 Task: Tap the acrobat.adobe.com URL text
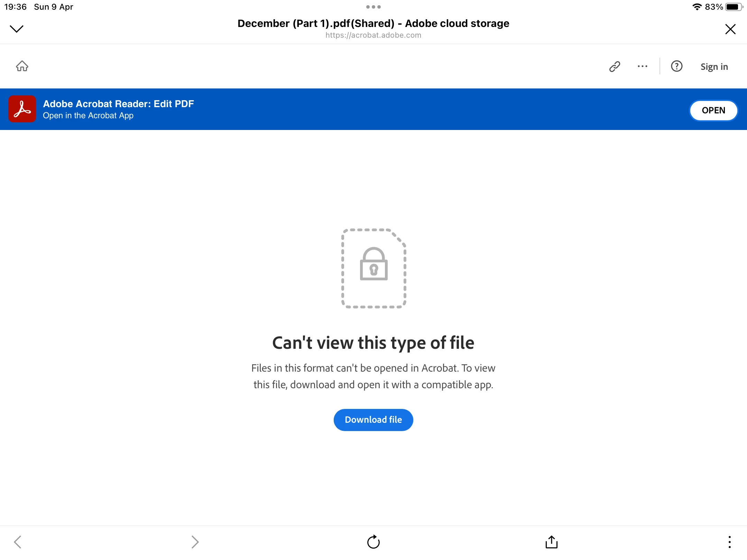373,35
